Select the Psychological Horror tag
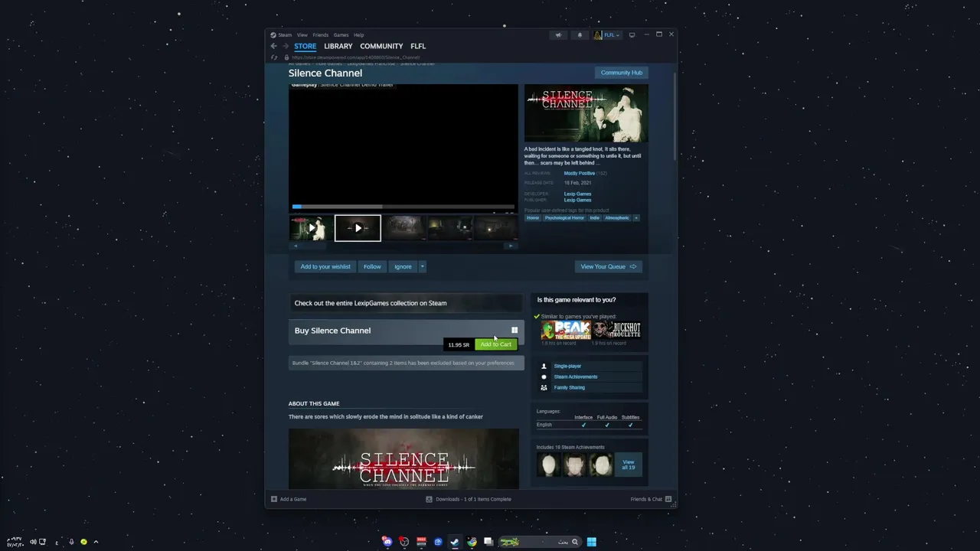The image size is (980, 551). pos(564,218)
